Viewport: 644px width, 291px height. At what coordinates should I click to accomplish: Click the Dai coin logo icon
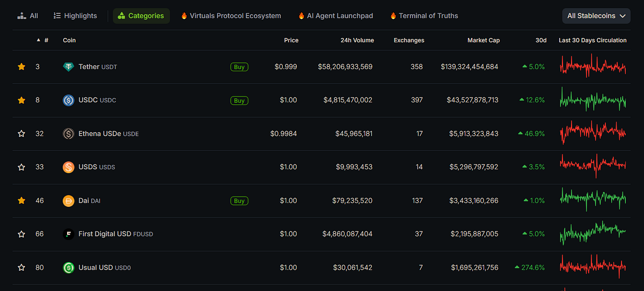(x=68, y=201)
